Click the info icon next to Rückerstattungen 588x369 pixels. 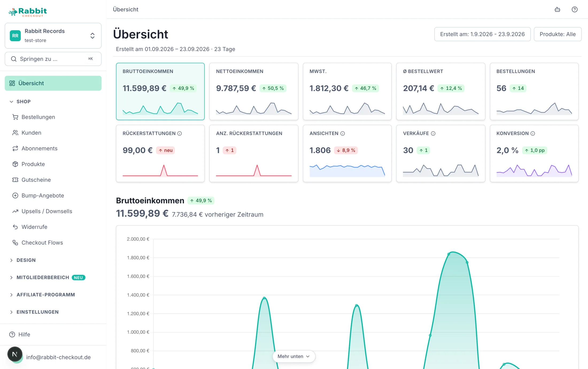pyautogui.click(x=180, y=133)
